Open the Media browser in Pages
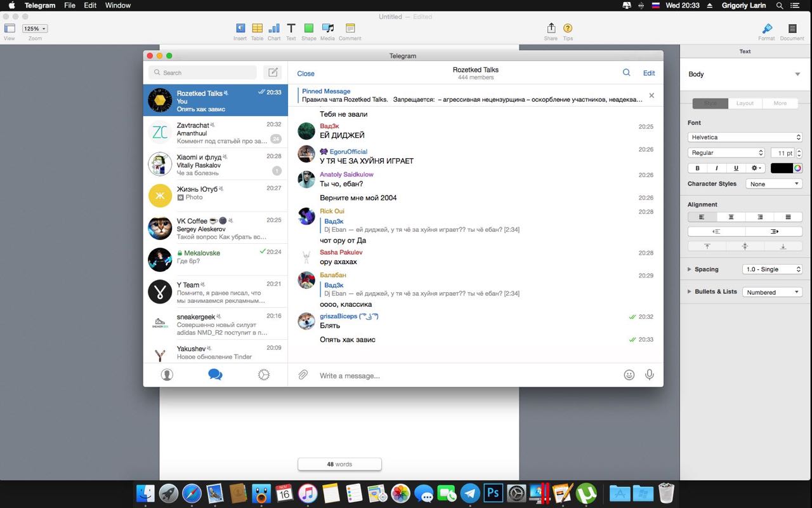The height and width of the screenshot is (508, 812). point(327,28)
